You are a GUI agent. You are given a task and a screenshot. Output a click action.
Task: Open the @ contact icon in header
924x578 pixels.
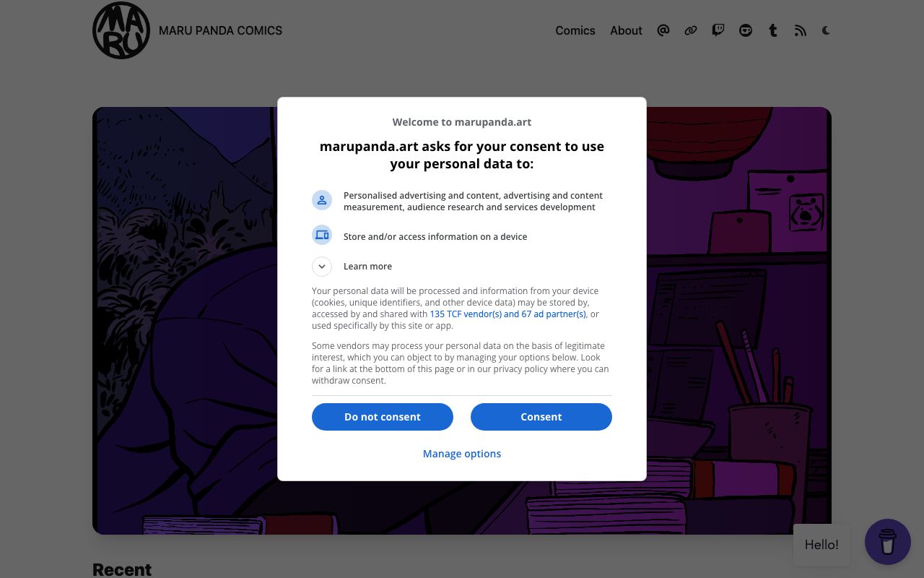pyautogui.click(x=663, y=30)
